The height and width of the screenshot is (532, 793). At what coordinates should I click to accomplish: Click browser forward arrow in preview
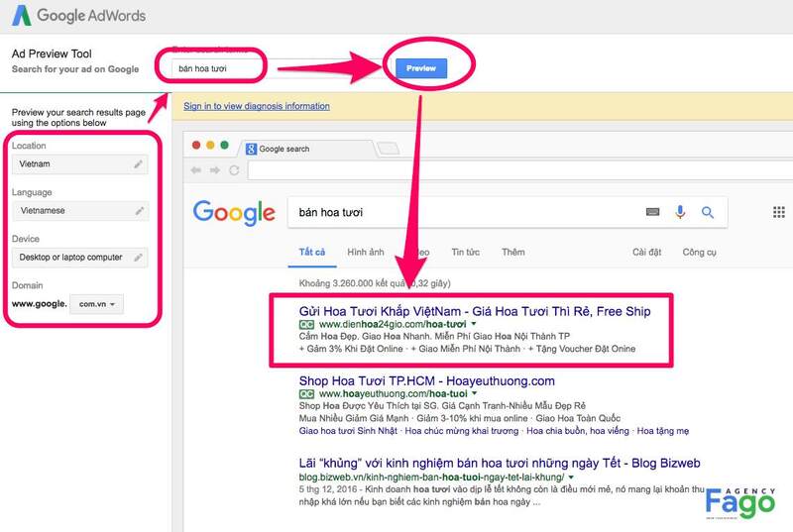click(215, 170)
